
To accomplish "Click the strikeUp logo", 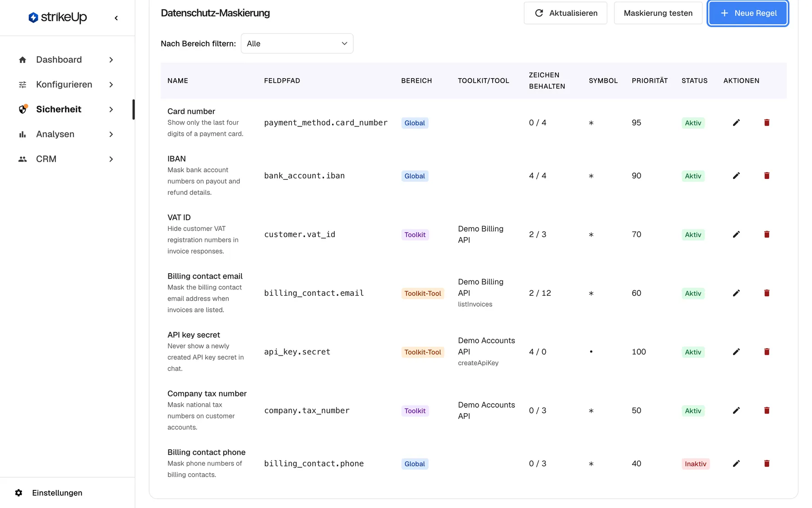I will click(58, 18).
